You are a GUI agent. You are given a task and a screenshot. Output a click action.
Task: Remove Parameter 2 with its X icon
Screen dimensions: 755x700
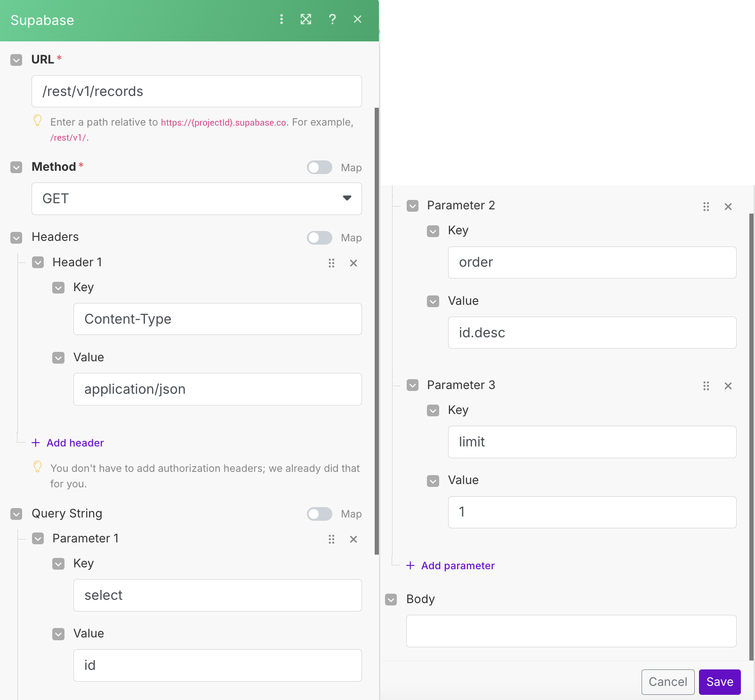[728, 207]
